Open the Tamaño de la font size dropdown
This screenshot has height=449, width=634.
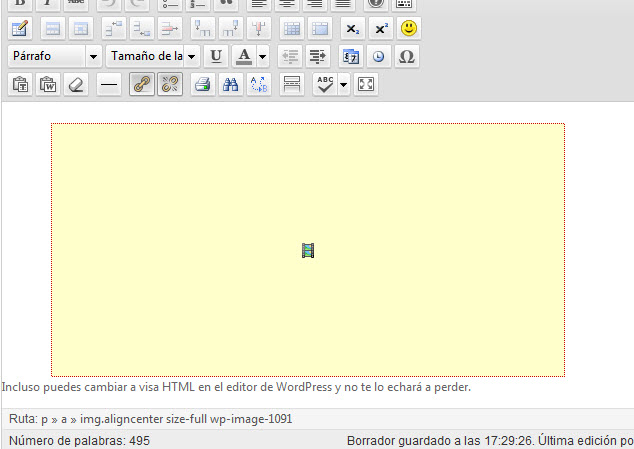click(153, 56)
